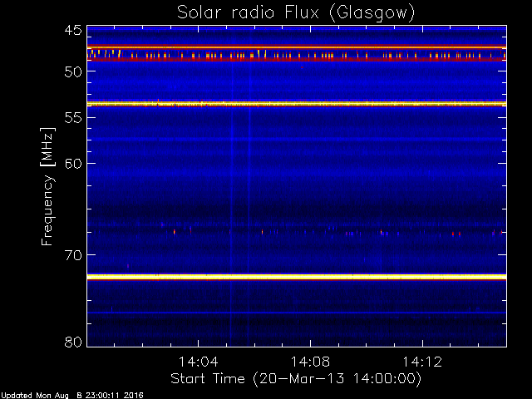Select the '45' frequency tick label
532x399 pixels.
click(73, 31)
